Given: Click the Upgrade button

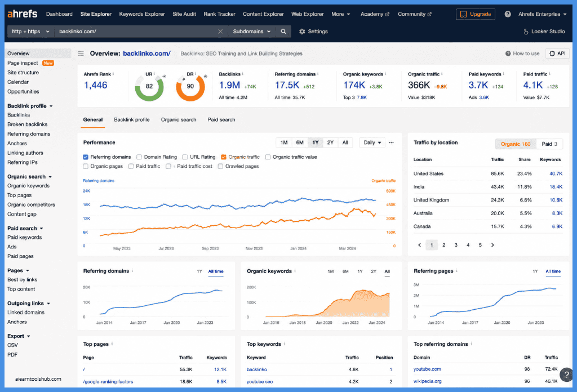Looking at the screenshot, I should coord(476,14).
